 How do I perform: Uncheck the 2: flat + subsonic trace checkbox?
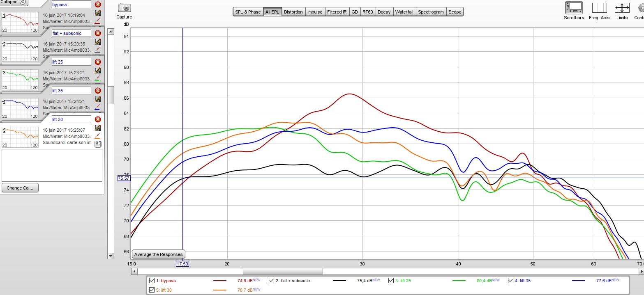coord(271,281)
